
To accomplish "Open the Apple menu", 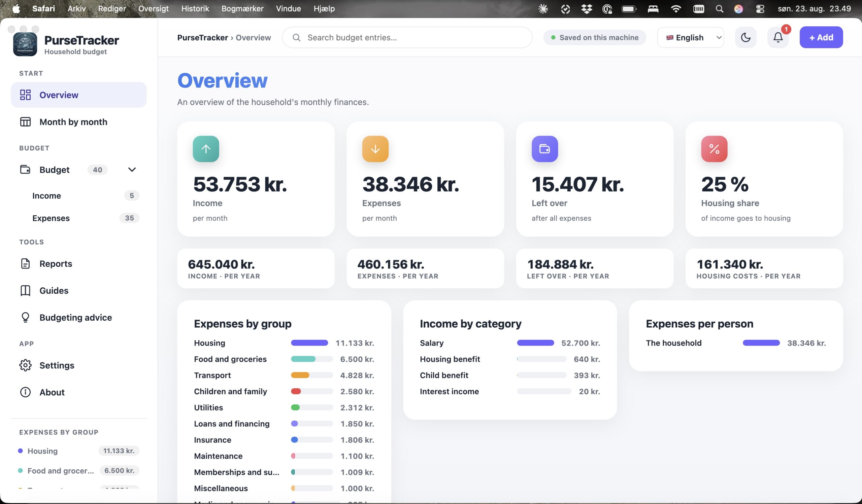I will tap(16, 8).
